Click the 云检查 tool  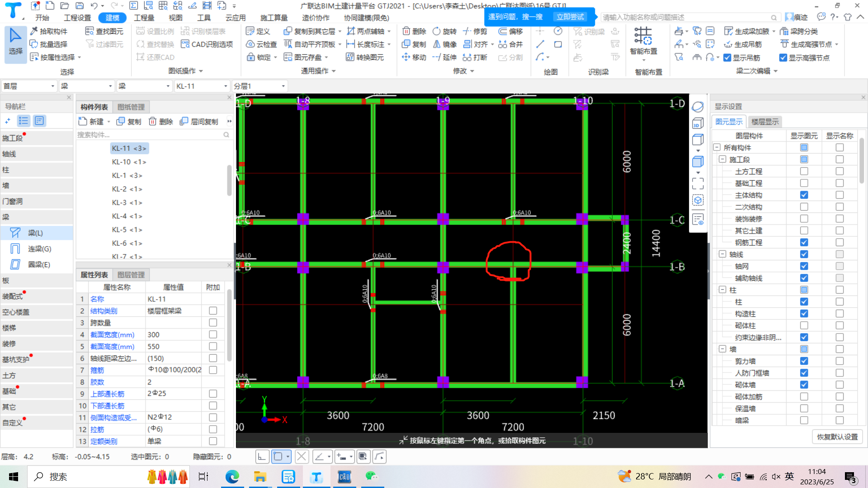click(x=261, y=44)
